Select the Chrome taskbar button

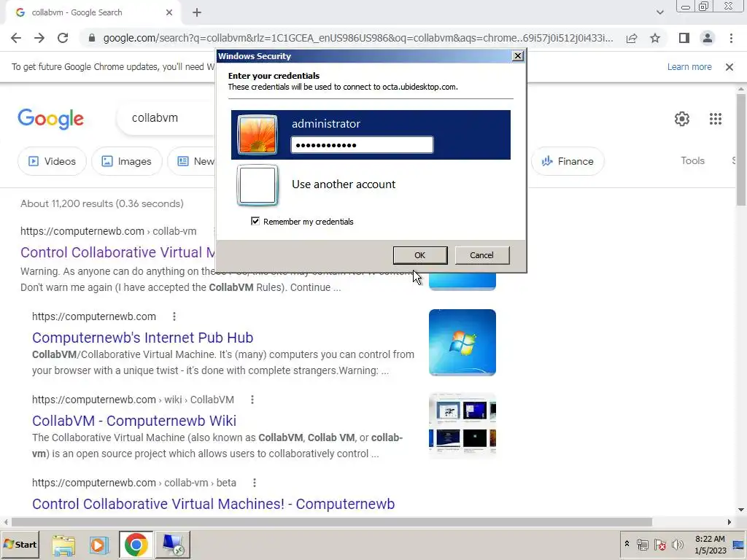(x=136, y=545)
